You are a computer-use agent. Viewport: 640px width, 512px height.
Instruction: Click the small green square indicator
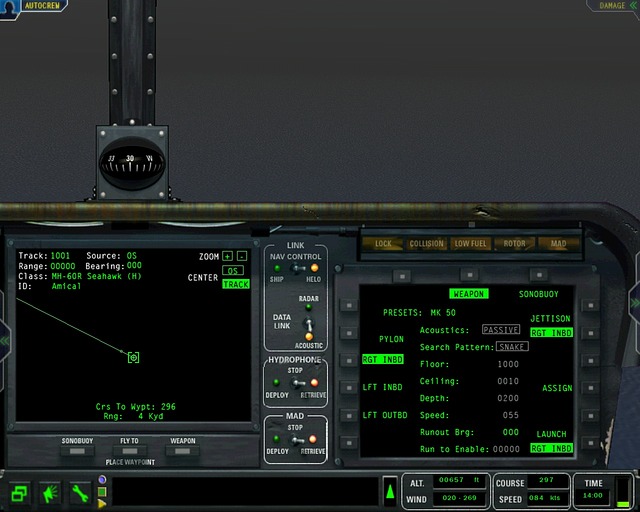coord(102,492)
